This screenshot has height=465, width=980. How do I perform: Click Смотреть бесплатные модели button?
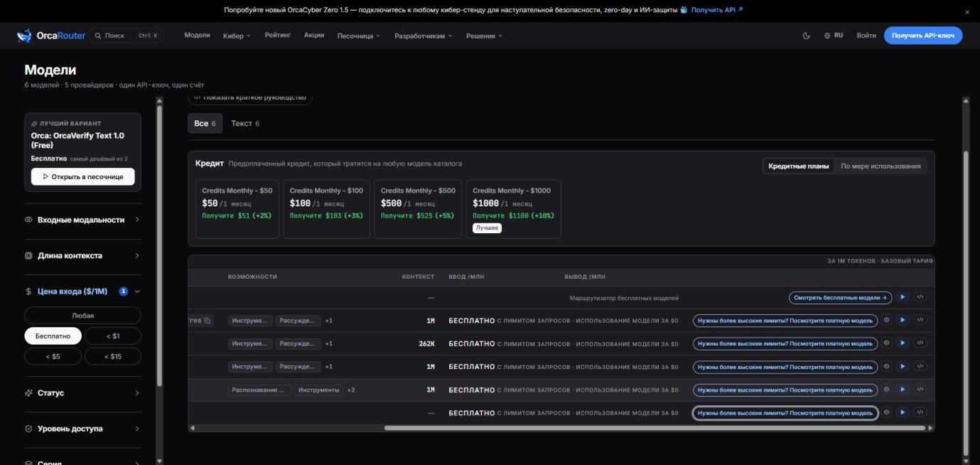tap(840, 298)
